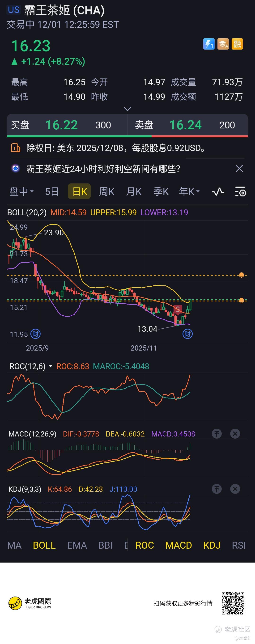Tap the yellow 融 margin badge
255x644 pixels.
tap(237, 44)
